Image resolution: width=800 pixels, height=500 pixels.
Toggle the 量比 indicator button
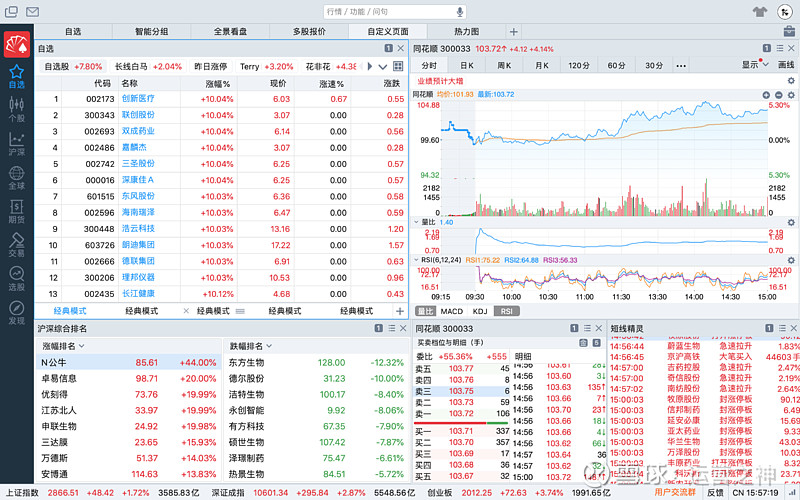425,311
